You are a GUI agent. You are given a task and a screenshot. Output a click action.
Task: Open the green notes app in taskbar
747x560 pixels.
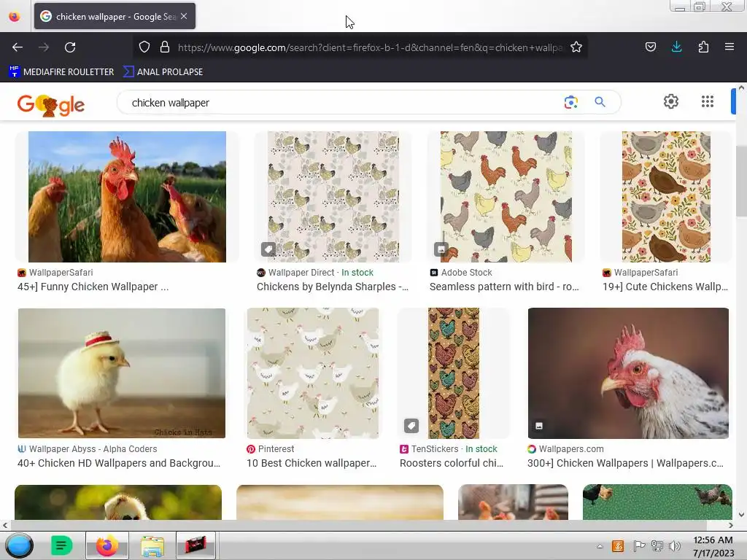[x=61, y=545]
